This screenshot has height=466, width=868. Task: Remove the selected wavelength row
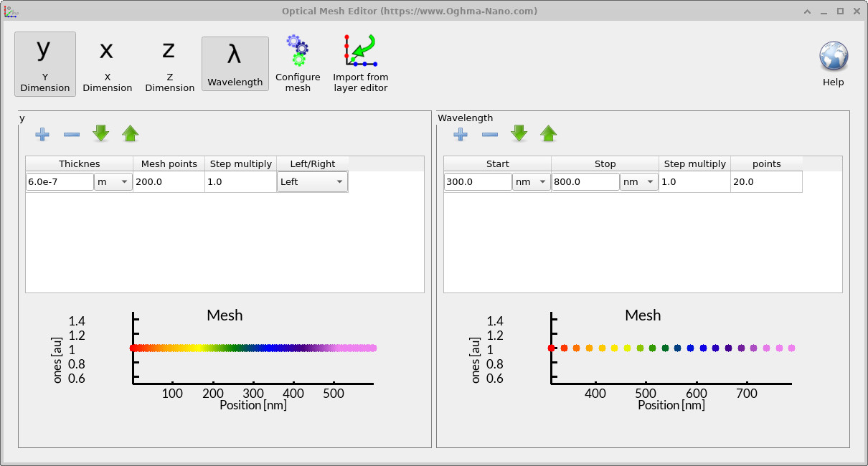[x=490, y=134]
